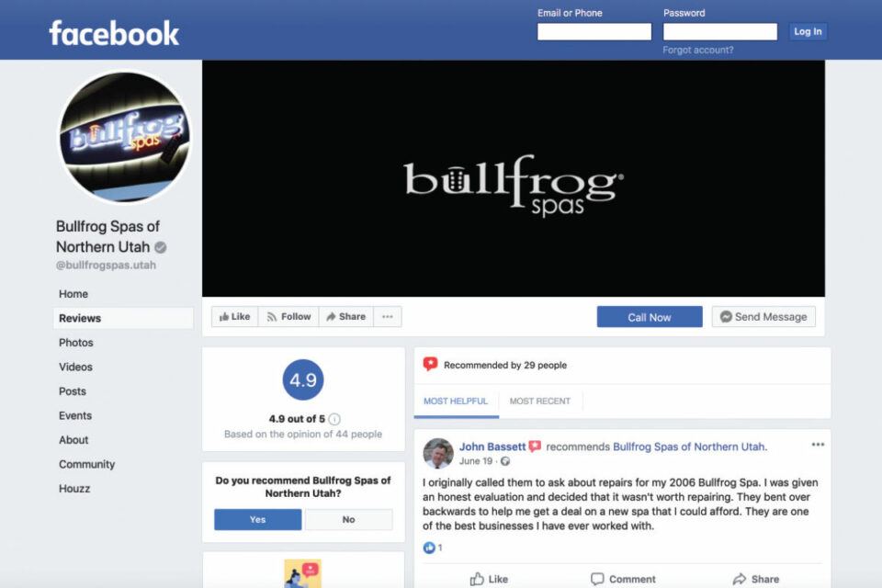The image size is (882, 588).
Task: Follow the page using the Follow button
Action: point(288,317)
